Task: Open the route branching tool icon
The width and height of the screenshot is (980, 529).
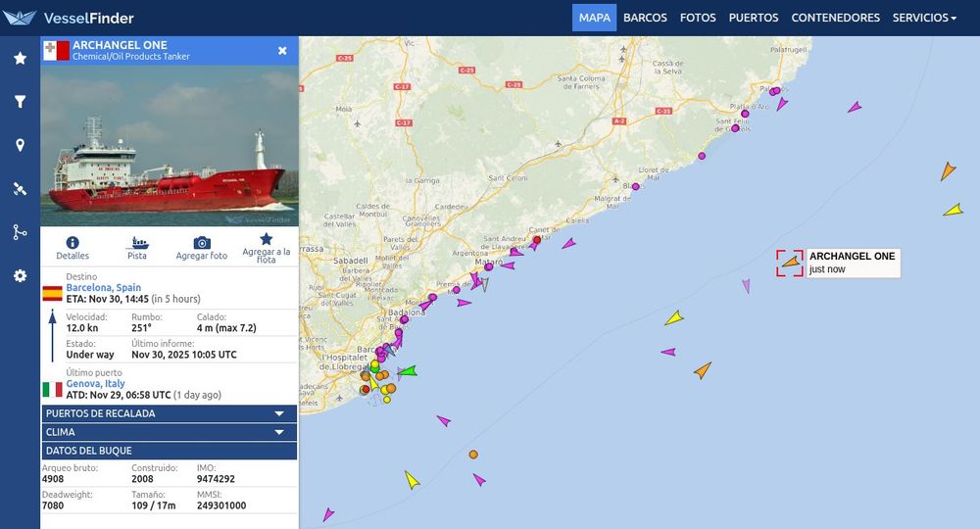Action: pyautogui.click(x=20, y=232)
